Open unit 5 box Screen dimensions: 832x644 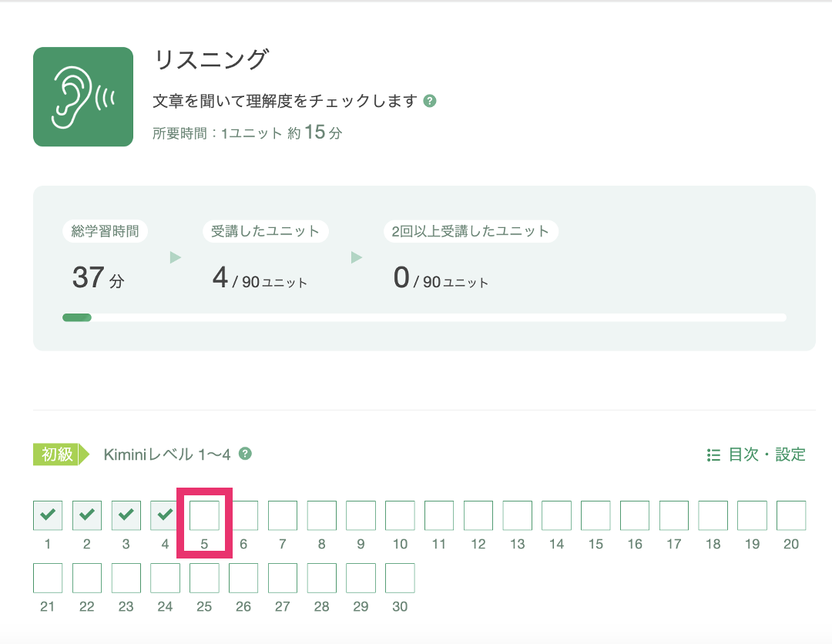point(204,515)
